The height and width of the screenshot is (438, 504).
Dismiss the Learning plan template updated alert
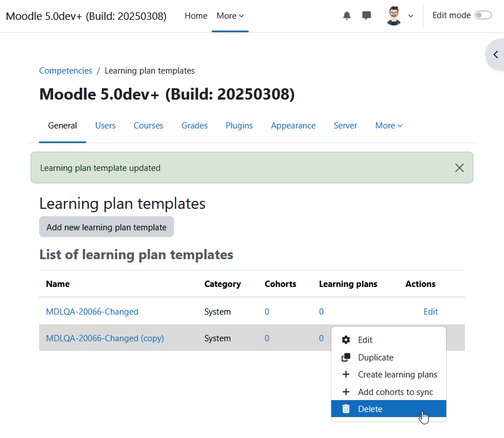pyautogui.click(x=459, y=168)
